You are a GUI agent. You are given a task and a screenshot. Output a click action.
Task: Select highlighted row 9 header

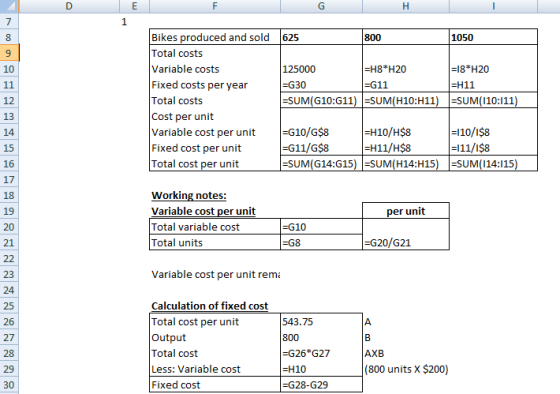[x=9, y=53]
